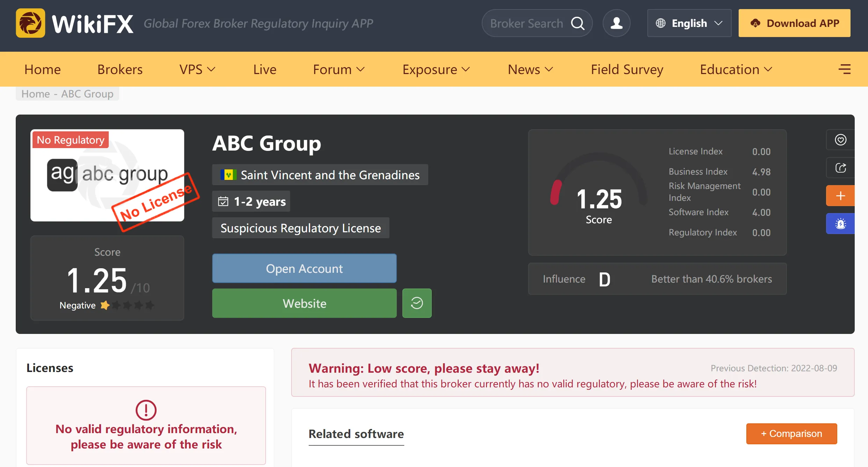Open the Live nav item

click(265, 69)
